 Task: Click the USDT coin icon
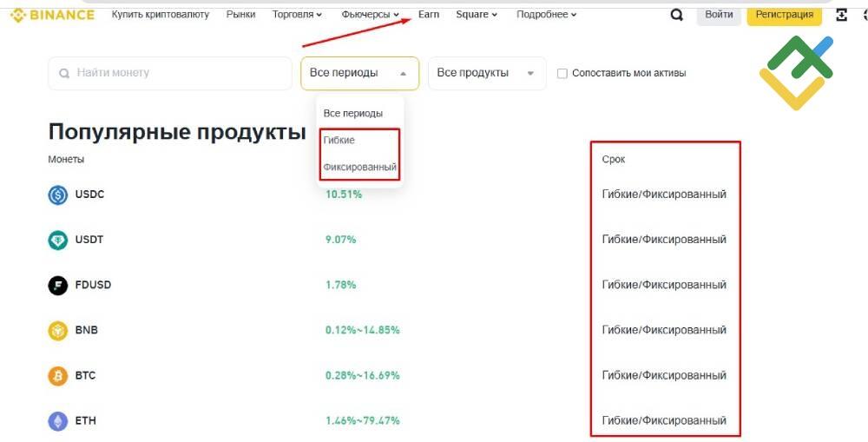pos(57,241)
